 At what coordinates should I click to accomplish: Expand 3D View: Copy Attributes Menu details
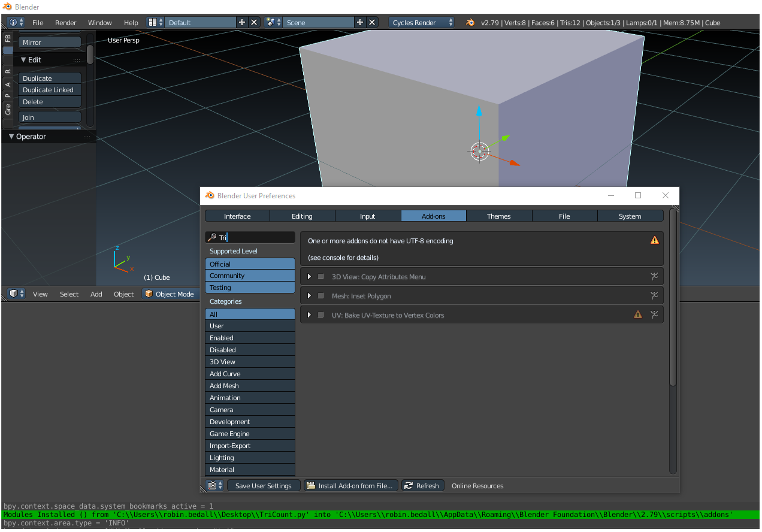(x=309, y=277)
